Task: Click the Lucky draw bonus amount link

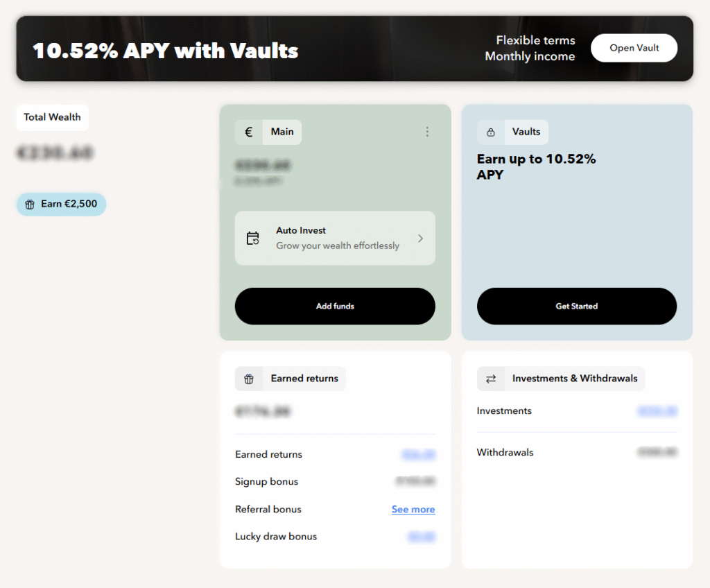Action: [421, 537]
